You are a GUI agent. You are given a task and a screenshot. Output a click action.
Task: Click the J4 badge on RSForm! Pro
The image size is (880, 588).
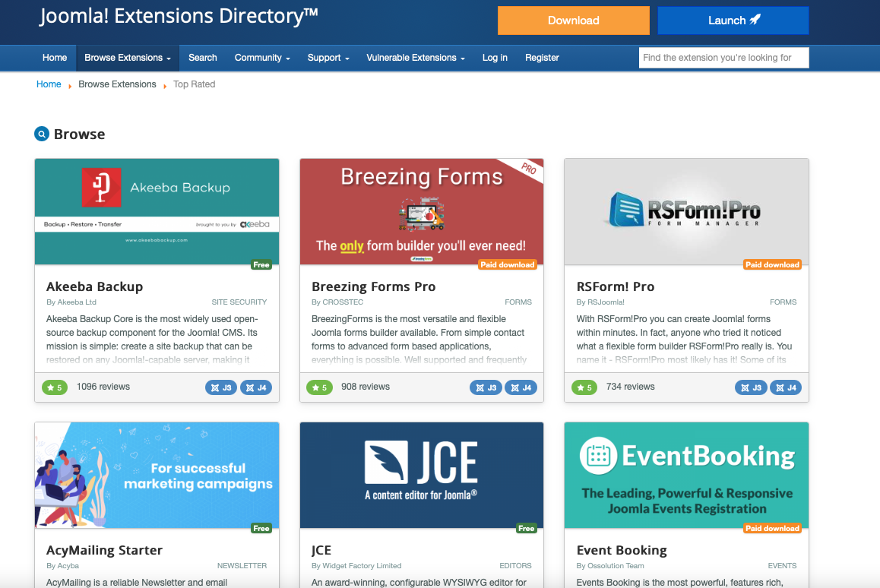(786, 387)
